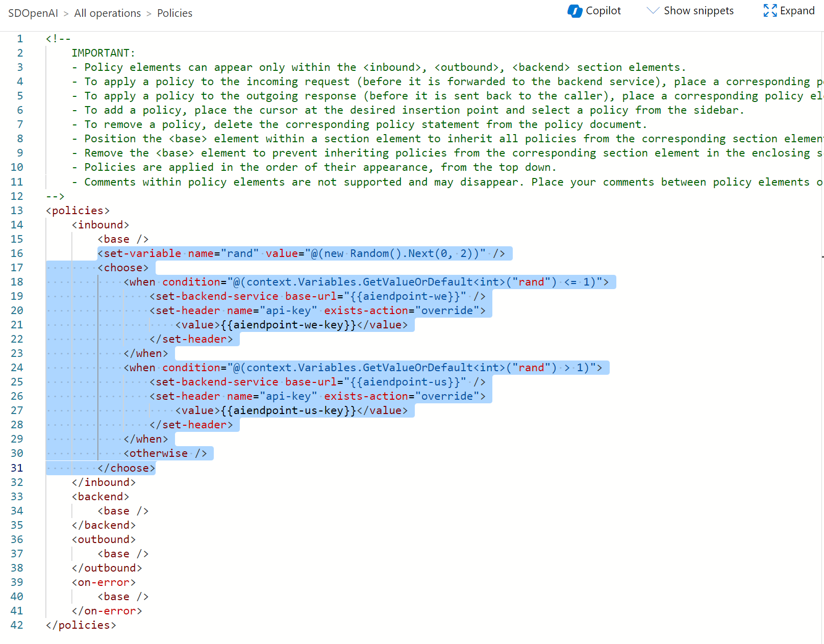Go to the SDOpenAI breadcrumb
The image size is (824, 644).
pos(33,13)
